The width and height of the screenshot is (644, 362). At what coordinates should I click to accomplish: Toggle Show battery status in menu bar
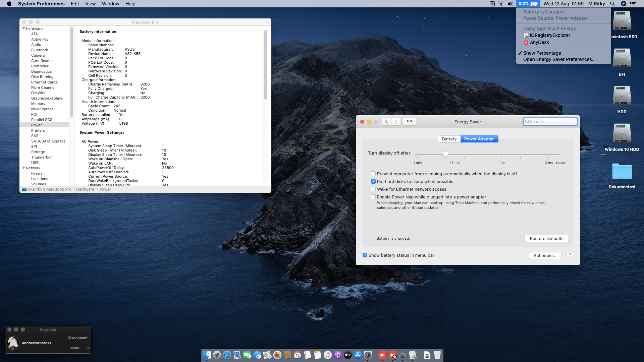365,255
